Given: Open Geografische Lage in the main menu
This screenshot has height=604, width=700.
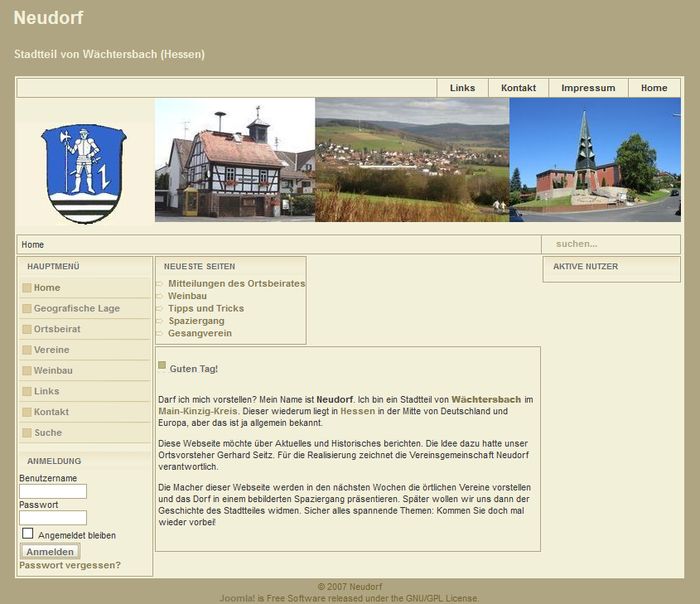Looking at the screenshot, I should tap(85, 308).
